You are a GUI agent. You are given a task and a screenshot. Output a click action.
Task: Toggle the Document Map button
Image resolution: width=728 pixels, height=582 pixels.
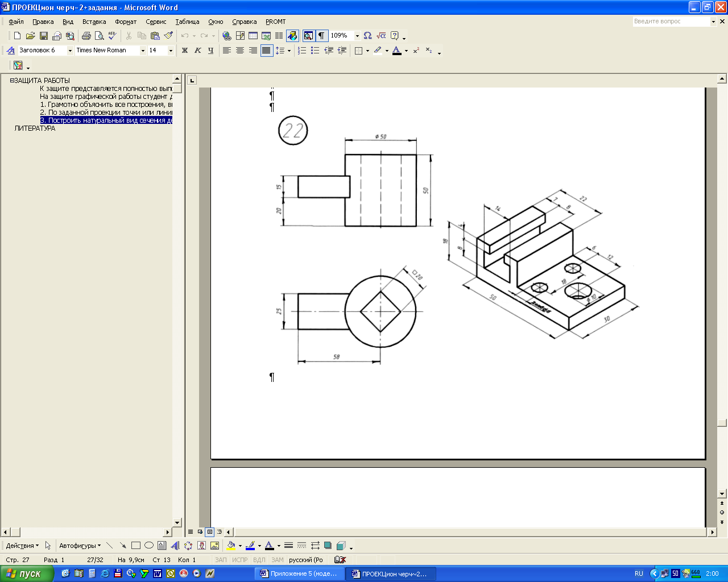tap(308, 36)
